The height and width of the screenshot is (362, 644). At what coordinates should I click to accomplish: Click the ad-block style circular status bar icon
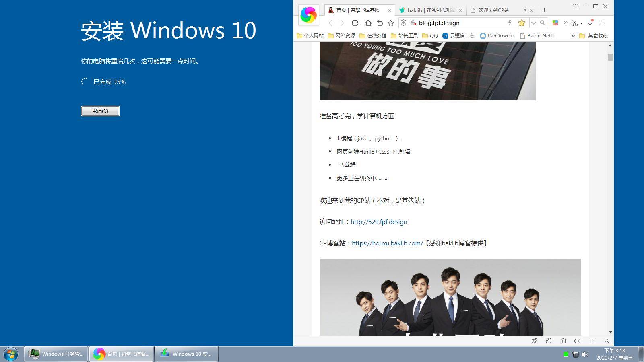pos(549,341)
